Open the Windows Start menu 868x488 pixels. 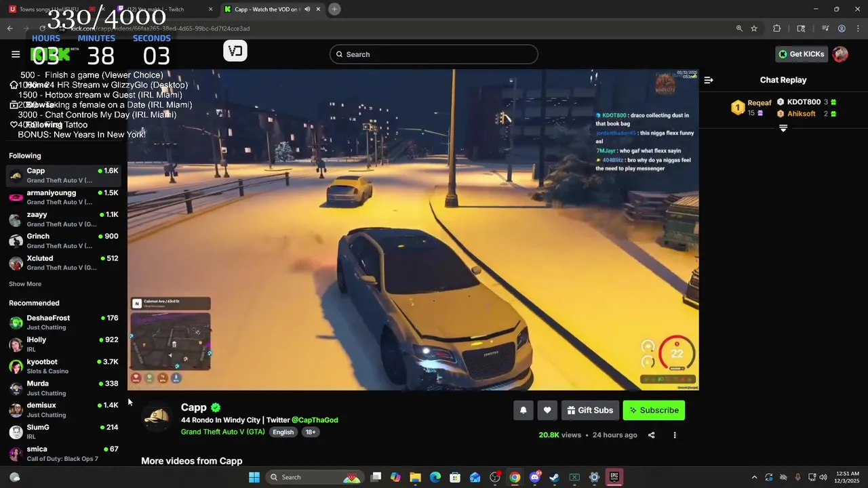[254, 477]
